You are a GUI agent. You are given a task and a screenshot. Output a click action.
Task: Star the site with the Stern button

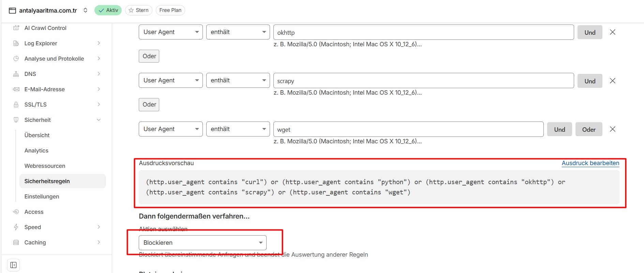pyautogui.click(x=138, y=10)
